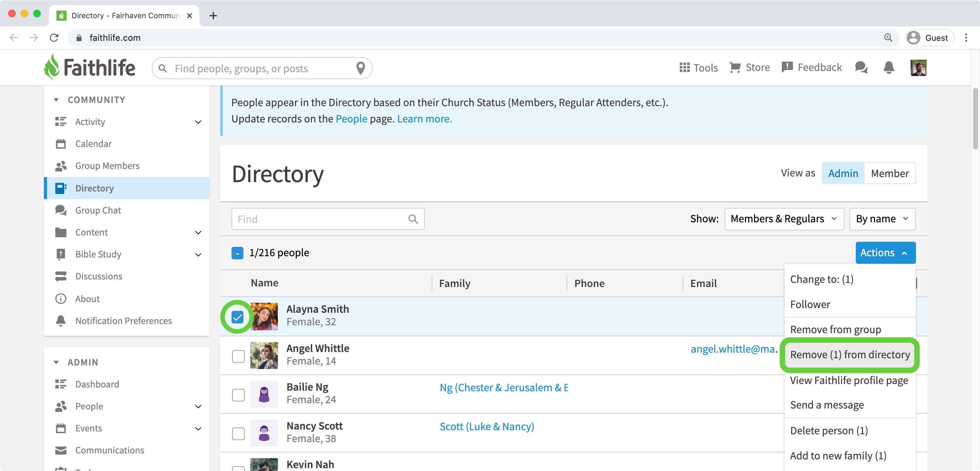Click the search magnifier in top search bar
980x471 pixels.
[x=163, y=68]
